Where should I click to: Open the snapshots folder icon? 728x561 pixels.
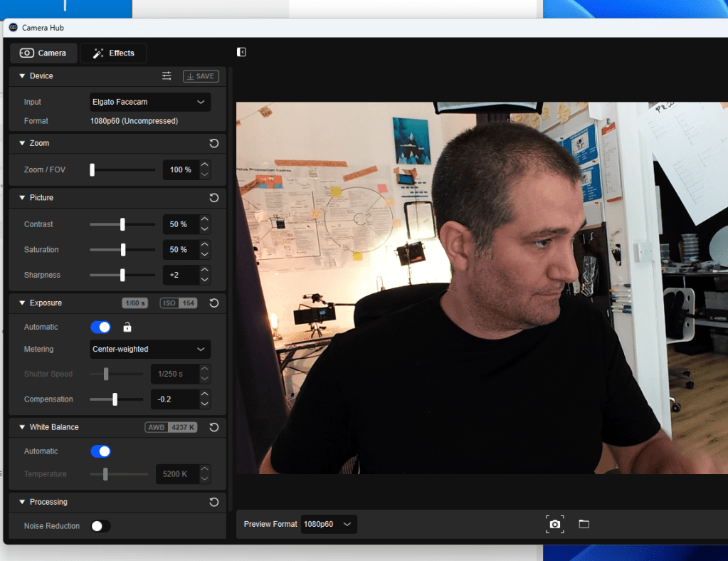[584, 524]
